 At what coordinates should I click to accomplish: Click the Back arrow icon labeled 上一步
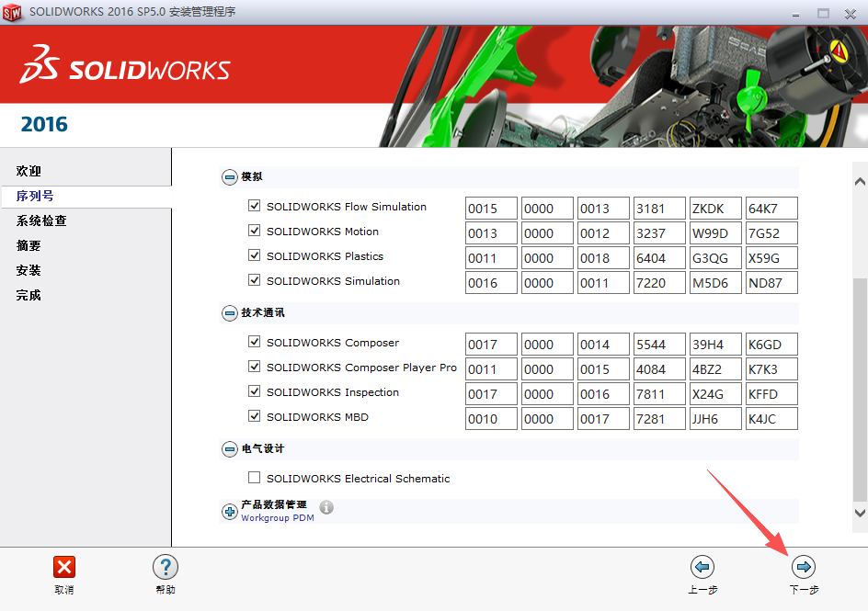[x=702, y=567]
